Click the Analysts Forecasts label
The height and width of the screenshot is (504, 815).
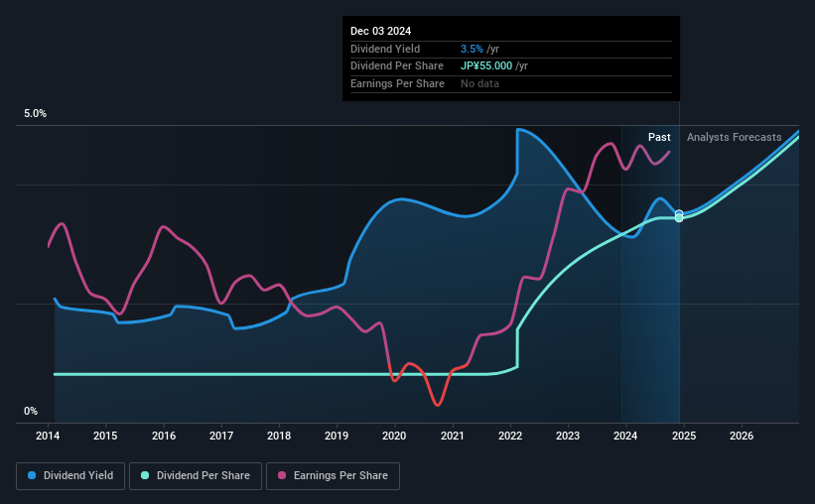734,137
